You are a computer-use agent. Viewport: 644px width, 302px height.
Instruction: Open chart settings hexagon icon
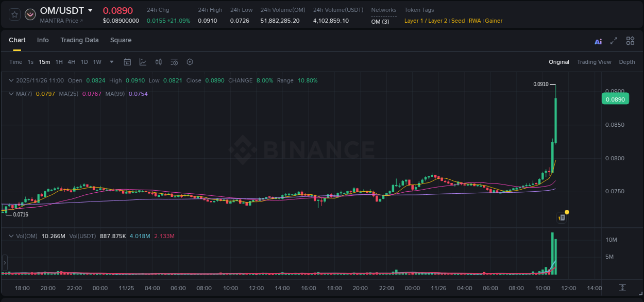tap(190, 62)
